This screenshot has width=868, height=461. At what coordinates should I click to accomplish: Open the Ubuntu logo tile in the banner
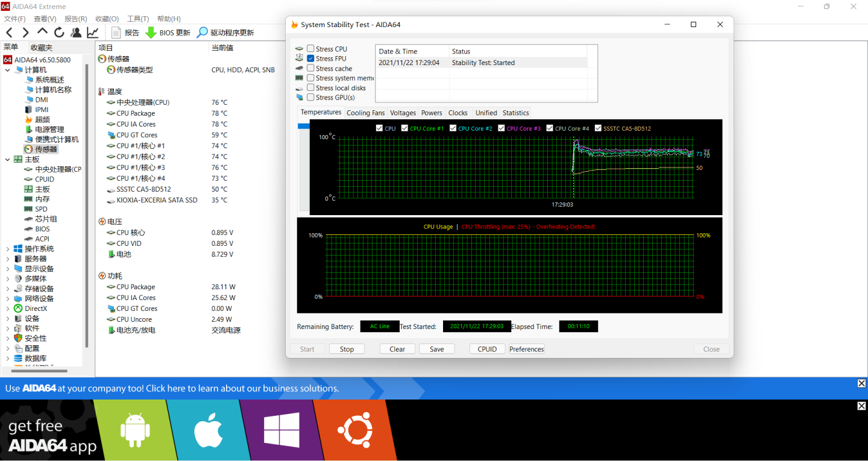click(355, 430)
